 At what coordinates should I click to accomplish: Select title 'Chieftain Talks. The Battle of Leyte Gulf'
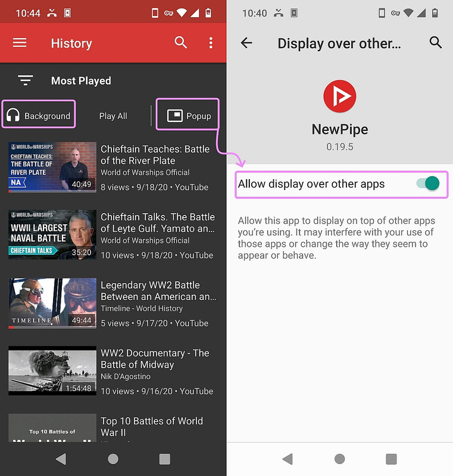[158, 223]
